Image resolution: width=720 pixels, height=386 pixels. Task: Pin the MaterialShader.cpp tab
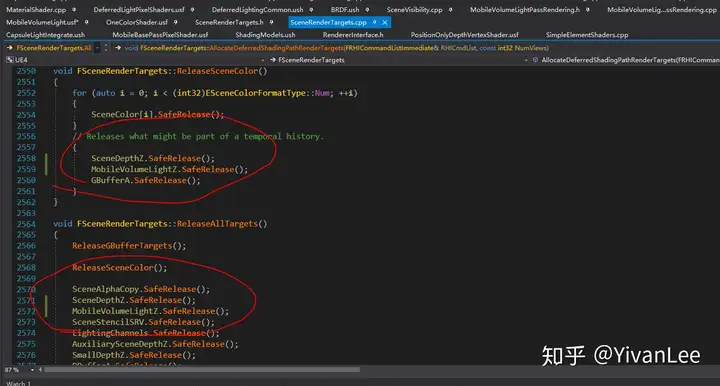[74, 10]
